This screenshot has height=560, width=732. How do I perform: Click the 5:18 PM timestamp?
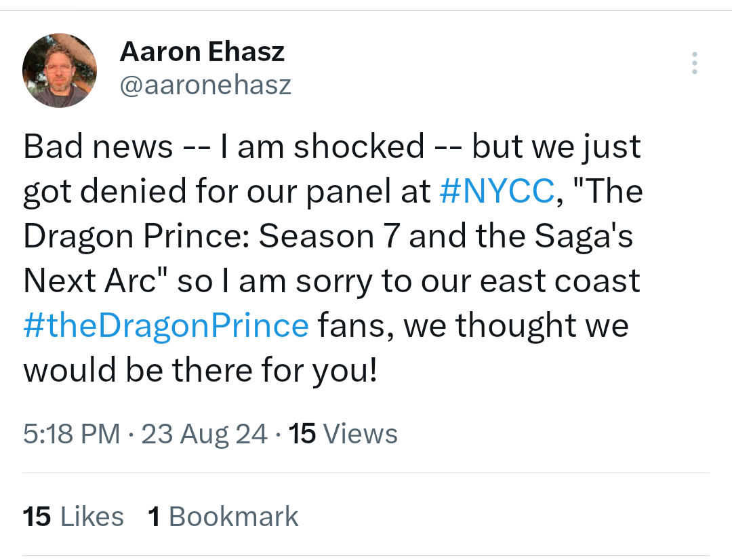click(71, 433)
